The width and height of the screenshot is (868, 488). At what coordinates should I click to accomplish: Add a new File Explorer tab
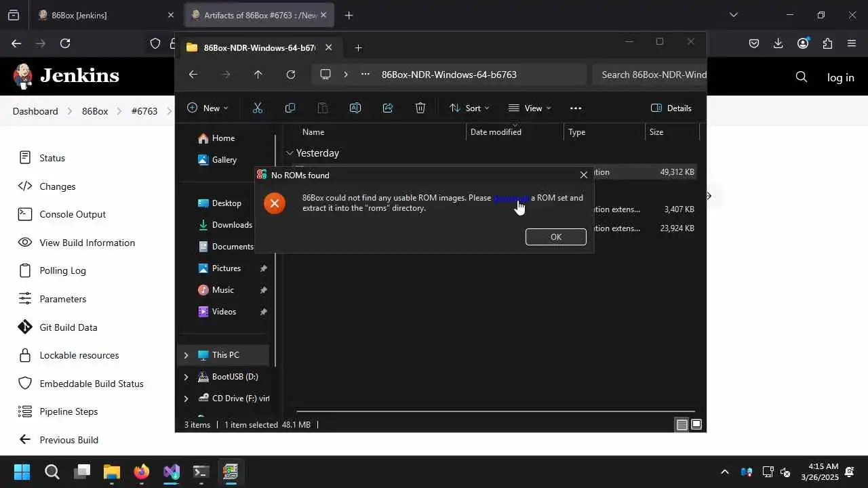coord(358,47)
